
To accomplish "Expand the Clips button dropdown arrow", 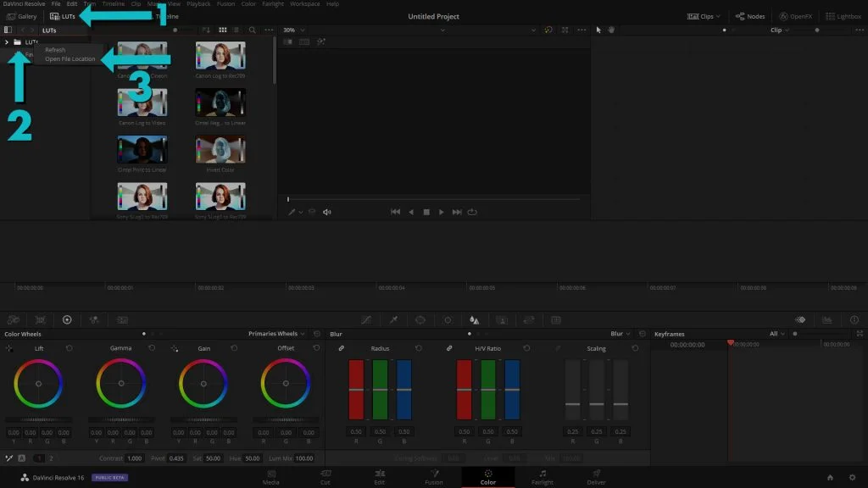I will point(718,17).
